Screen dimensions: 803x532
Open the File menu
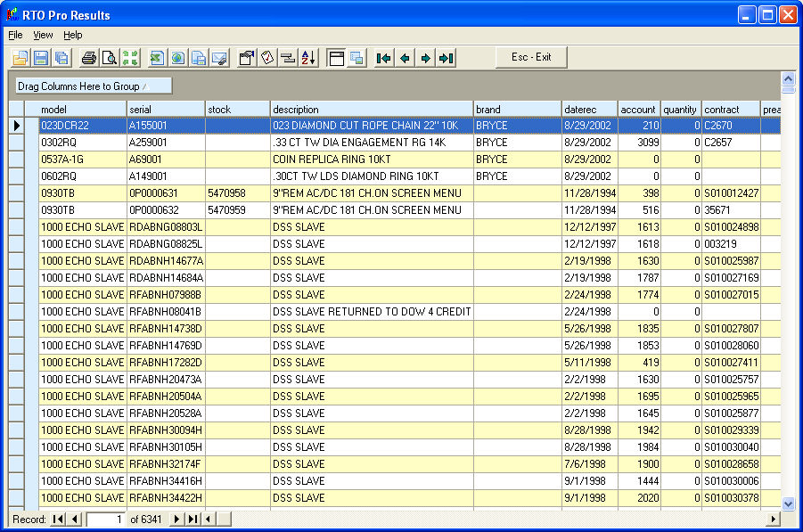(x=15, y=35)
